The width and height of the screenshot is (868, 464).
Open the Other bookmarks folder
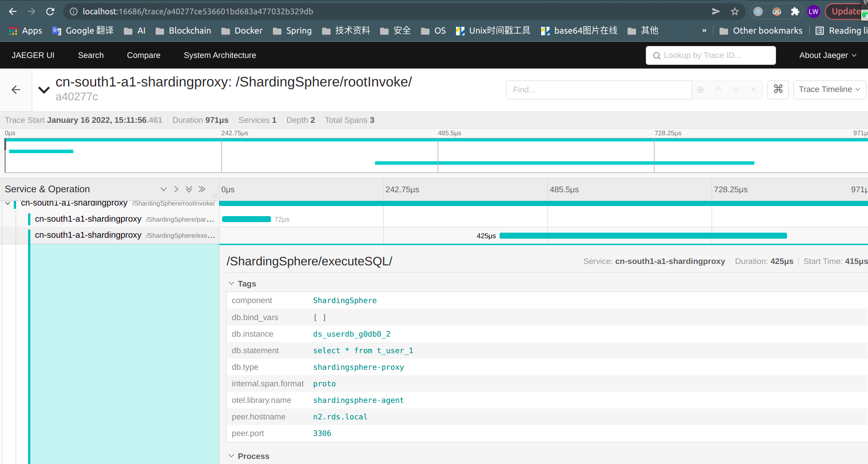[761, 31]
